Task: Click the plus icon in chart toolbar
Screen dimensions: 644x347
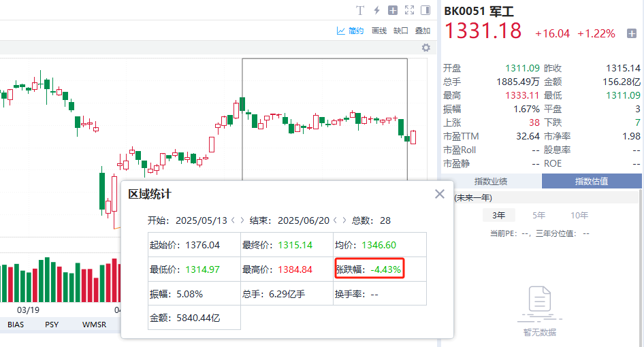Action: coord(393,10)
